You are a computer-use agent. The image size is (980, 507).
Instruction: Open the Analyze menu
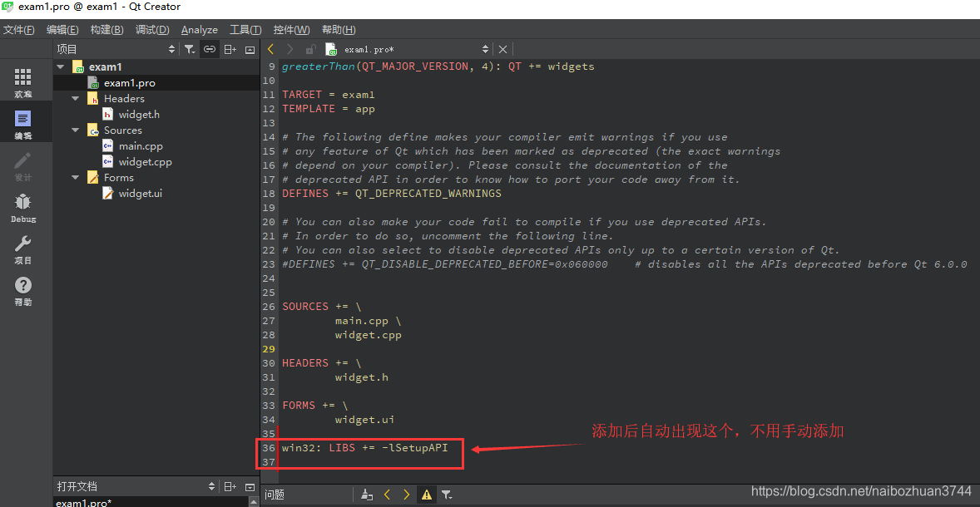coord(200,29)
